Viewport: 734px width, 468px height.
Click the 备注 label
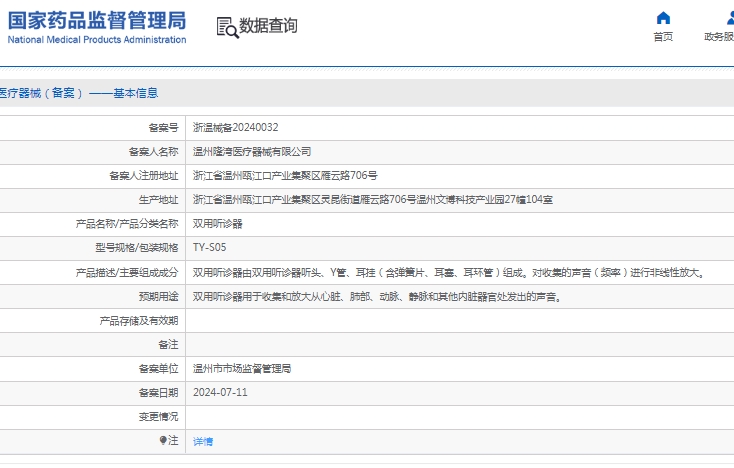pos(168,345)
